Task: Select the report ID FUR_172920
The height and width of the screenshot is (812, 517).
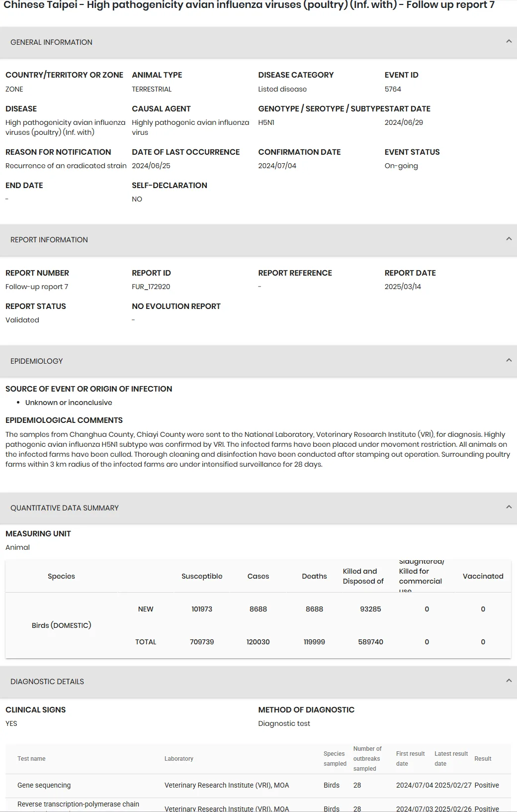Action: pyautogui.click(x=151, y=287)
